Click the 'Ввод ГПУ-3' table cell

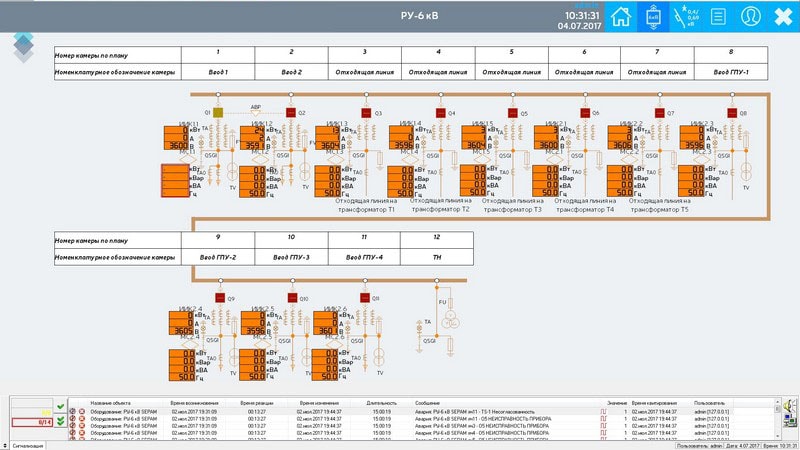tap(291, 257)
